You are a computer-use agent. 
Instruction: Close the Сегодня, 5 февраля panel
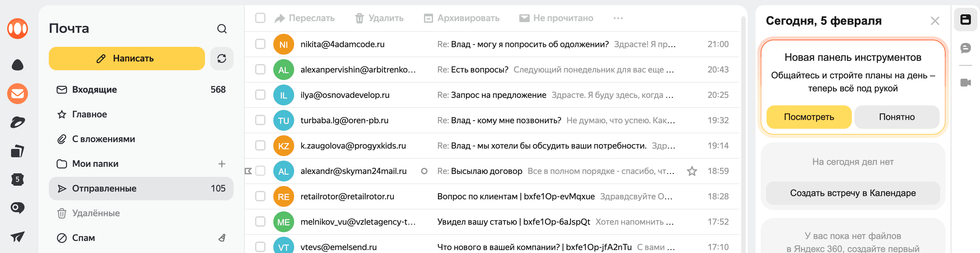[x=935, y=21]
